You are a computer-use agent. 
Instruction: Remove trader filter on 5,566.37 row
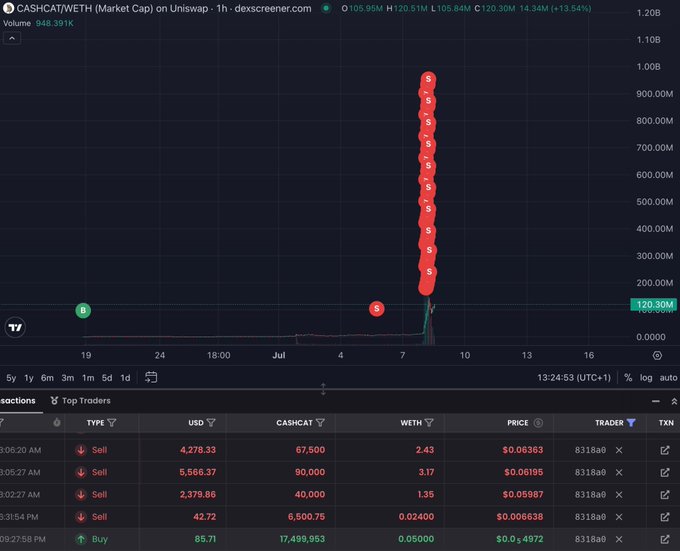coord(619,473)
